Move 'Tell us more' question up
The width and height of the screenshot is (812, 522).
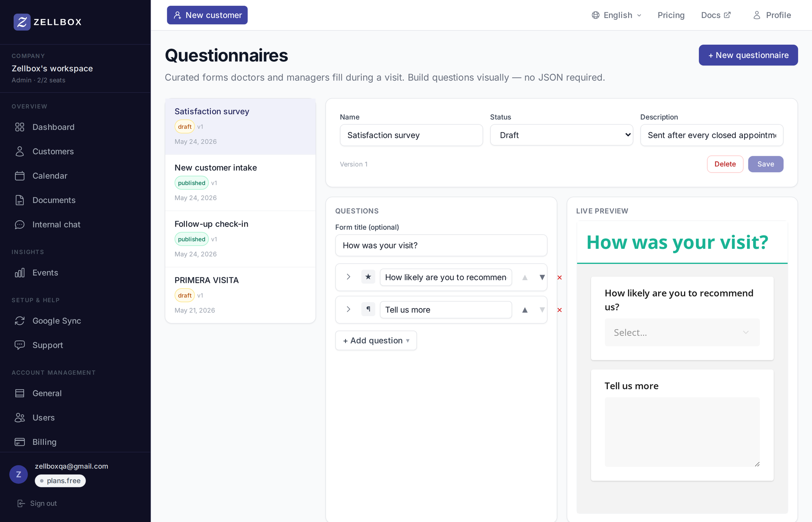pyautogui.click(x=525, y=310)
